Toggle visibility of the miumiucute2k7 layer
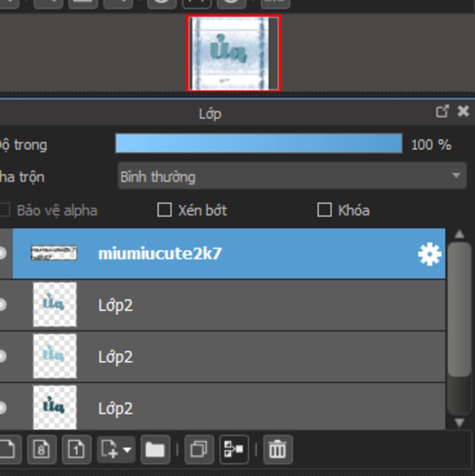This screenshot has height=476, width=475. pyautogui.click(x=3, y=253)
